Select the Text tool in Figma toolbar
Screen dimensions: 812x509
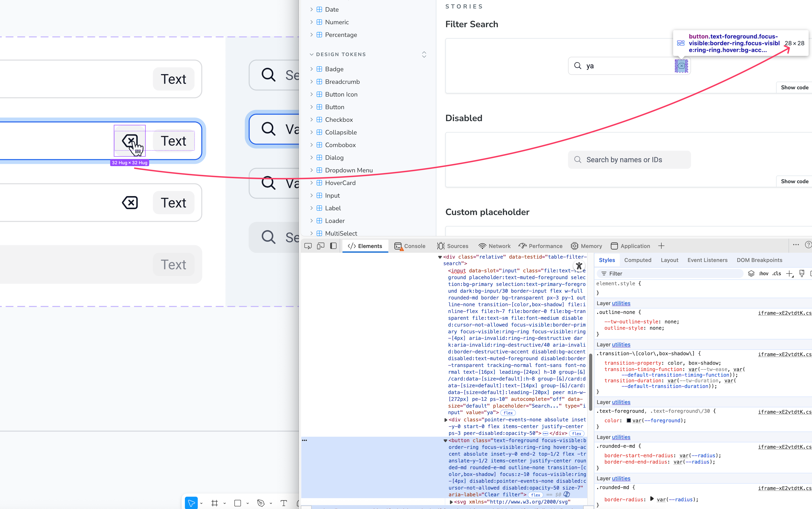(x=284, y=503)
